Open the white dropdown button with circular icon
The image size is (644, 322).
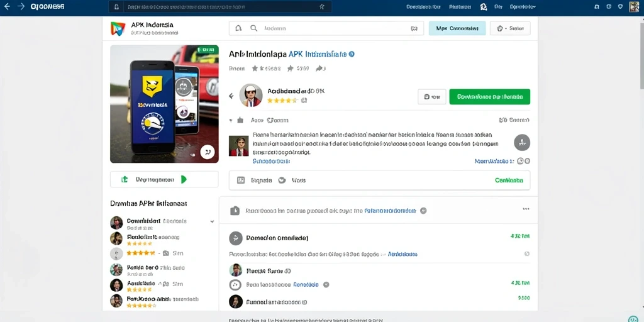click(510, 28)
